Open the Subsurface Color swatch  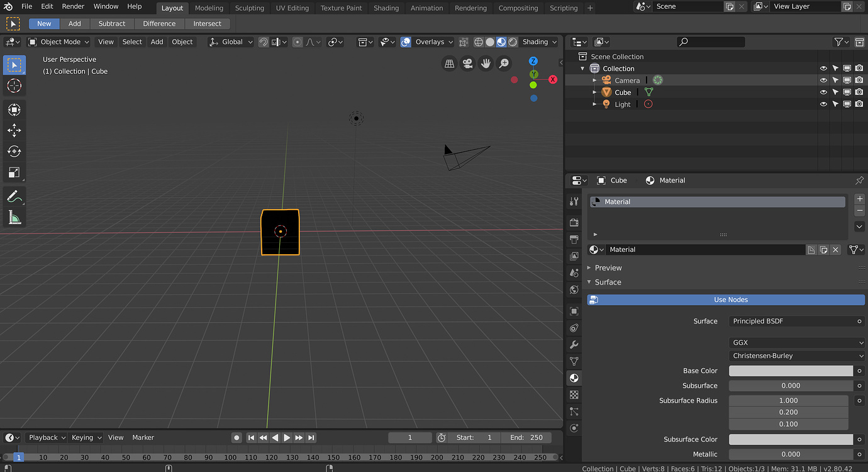point(791,440)
